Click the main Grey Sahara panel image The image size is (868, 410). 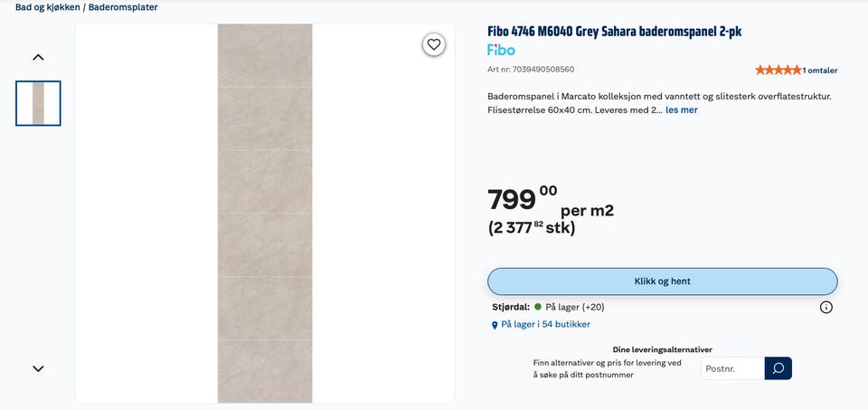265,214
